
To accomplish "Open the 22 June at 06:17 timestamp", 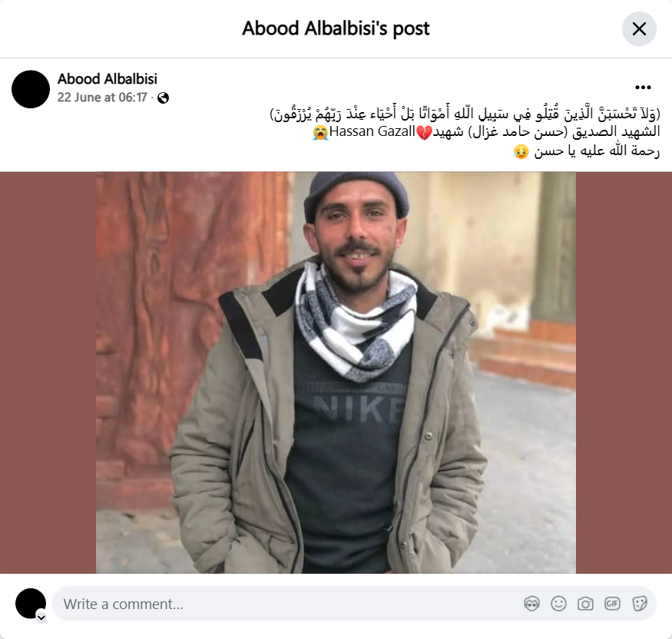I will click(x=102, y=98).
